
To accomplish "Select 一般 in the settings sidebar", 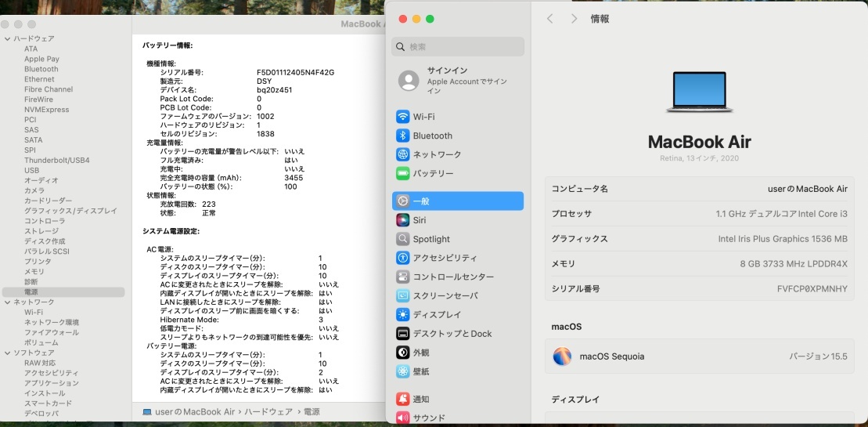I will pyautogui.click(x=458, y=201).
